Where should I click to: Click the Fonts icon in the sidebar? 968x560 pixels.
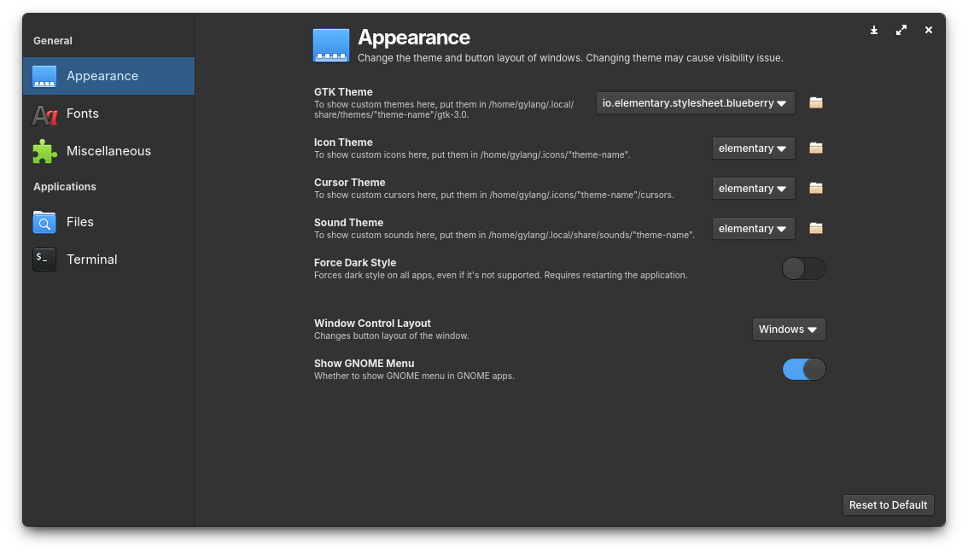[x=44, y=114]
